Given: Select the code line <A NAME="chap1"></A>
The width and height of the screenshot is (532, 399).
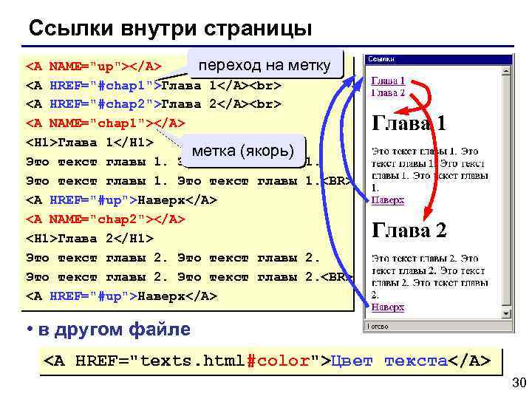Looking at the screenshot, I should coord(106,123).
